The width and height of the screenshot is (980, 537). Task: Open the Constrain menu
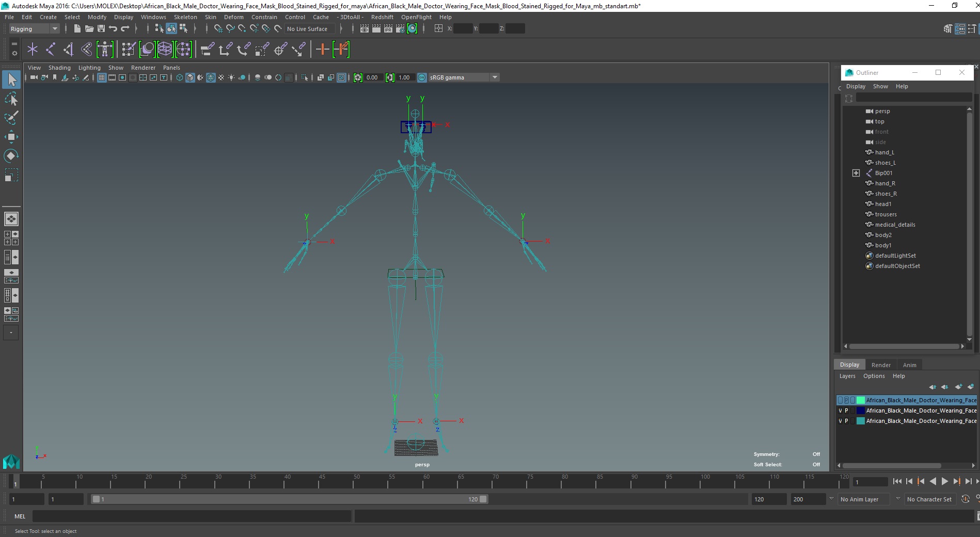pos(264,17)
